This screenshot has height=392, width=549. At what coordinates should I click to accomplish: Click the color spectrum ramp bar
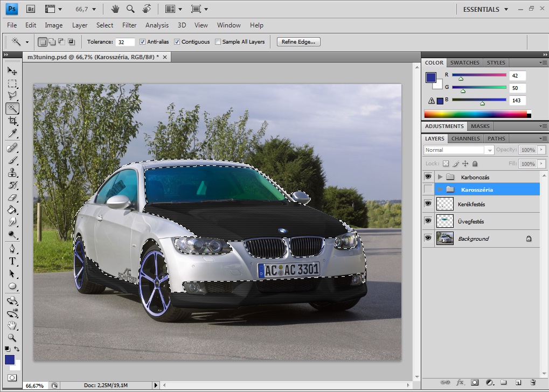[477, 114]
